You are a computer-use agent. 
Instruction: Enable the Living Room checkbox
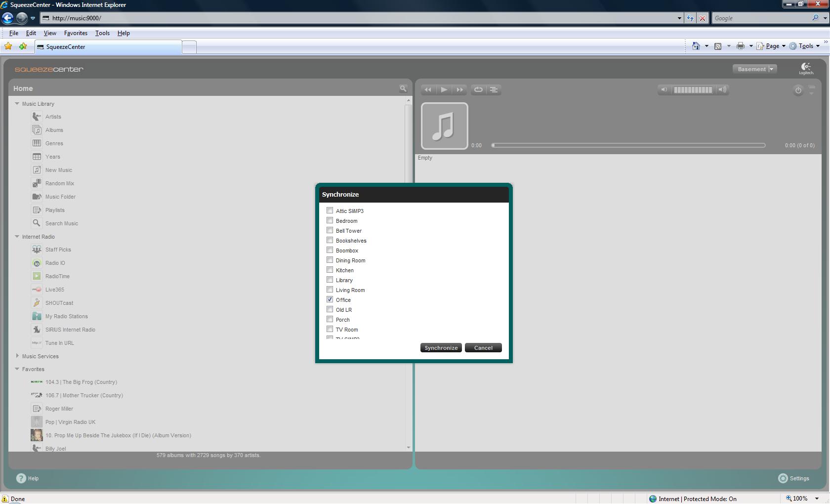coord(330,290)
